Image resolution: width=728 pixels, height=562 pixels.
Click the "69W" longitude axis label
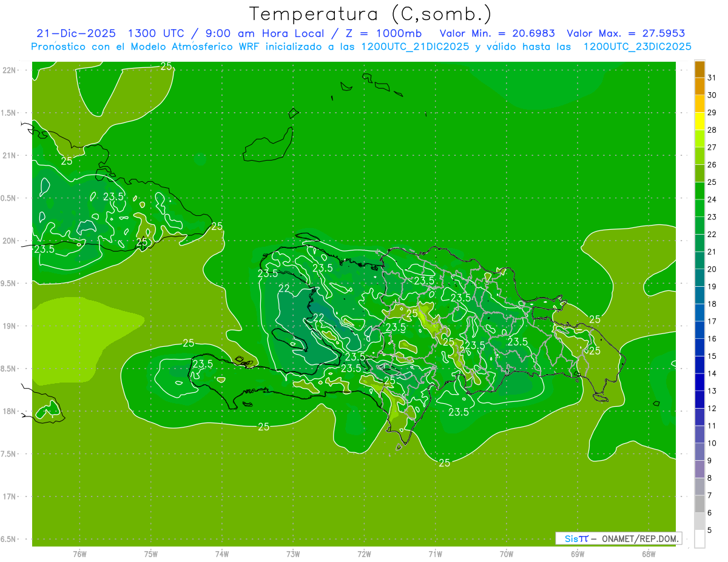coord(577,554)
